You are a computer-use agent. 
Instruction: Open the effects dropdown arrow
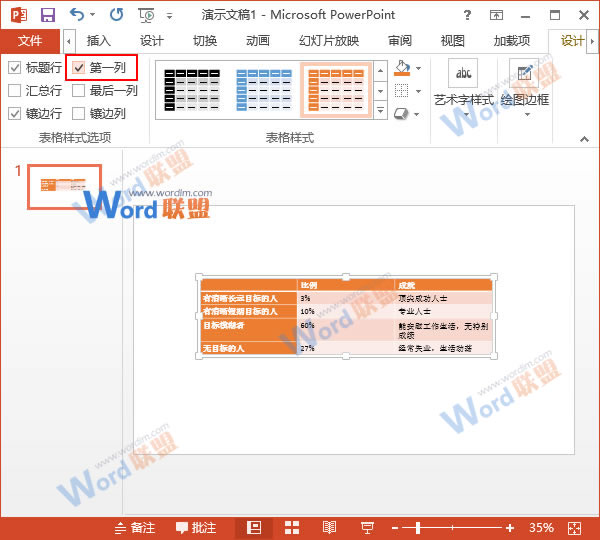point(417,114)
